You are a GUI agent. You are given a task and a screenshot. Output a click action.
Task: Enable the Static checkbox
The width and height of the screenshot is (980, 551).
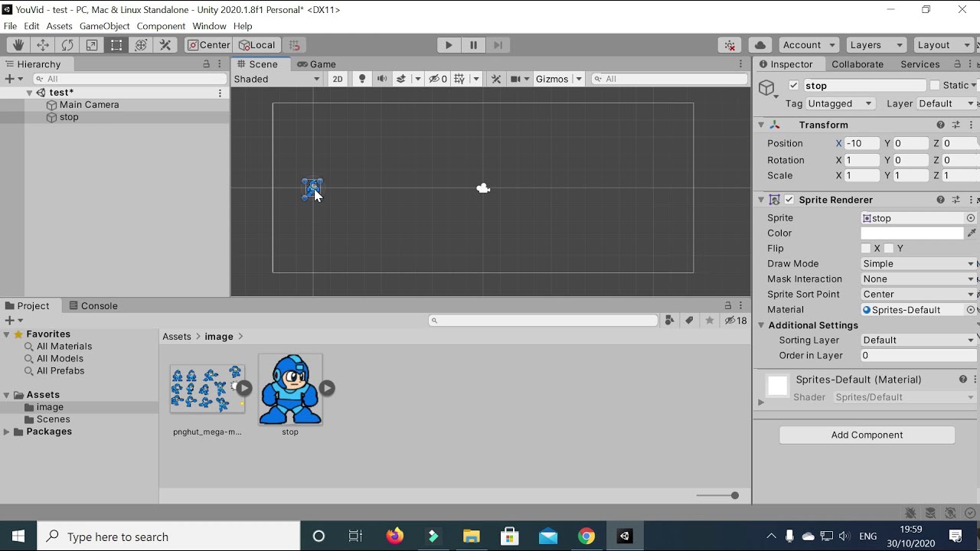934,86
